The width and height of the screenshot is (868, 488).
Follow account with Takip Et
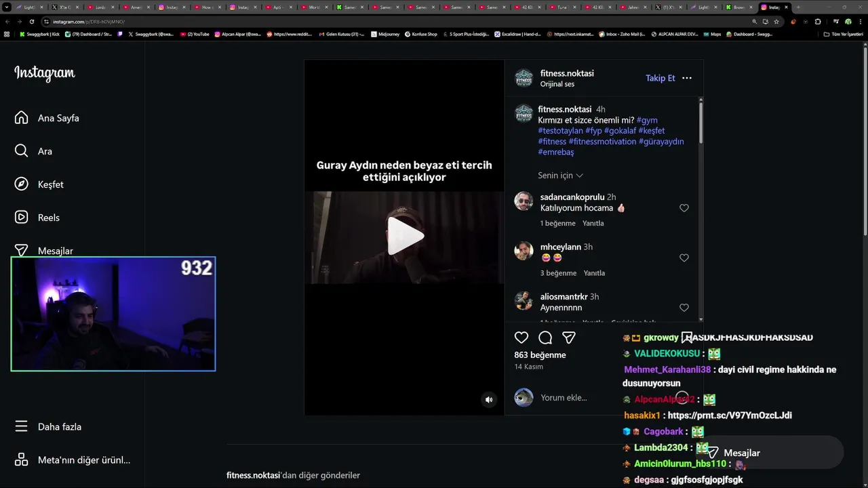coord(660,78)
